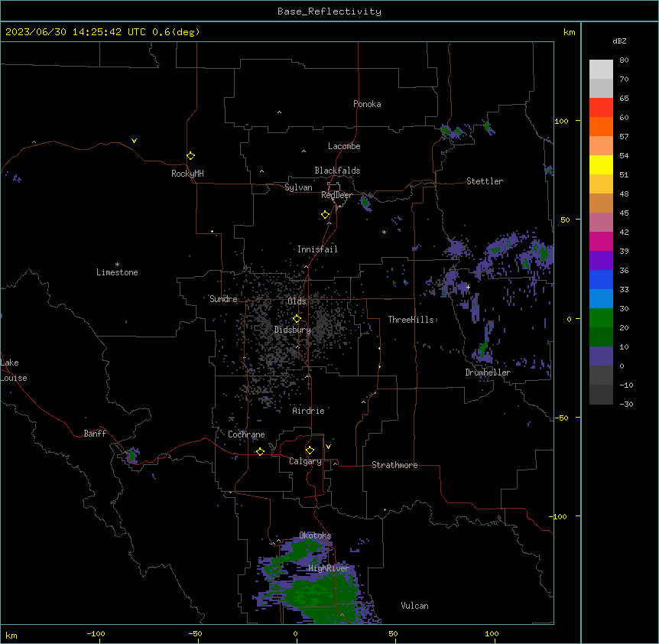Click the white plus marker northeast of ThreeHills
Image resolution: width=659 pixels, height=644 pixels.
[468, 287]
